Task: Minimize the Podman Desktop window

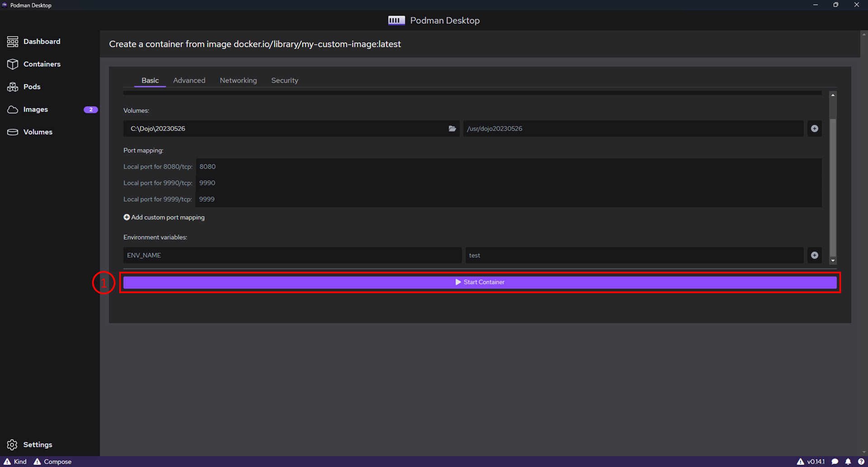Action: [815, 5]
